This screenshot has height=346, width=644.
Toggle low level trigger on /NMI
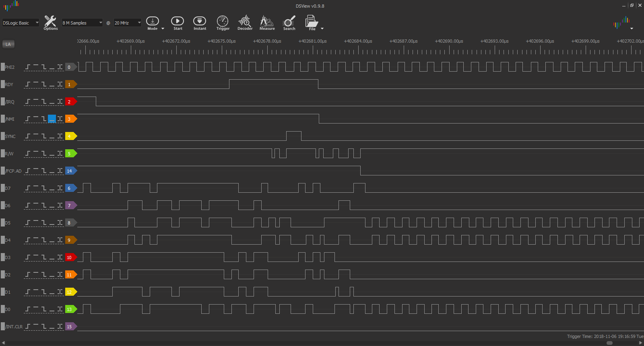click(52, 119)
